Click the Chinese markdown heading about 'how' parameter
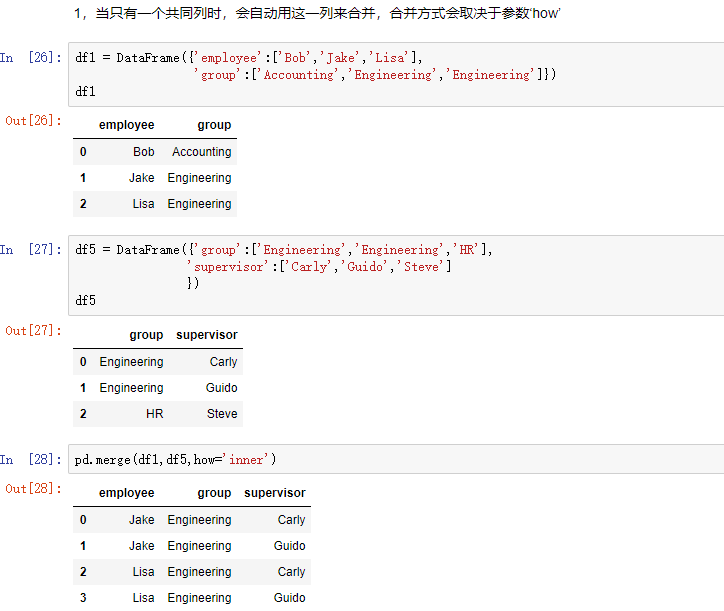Image resolution: width=724 pixels, height=611 pixels. (317, 13)
